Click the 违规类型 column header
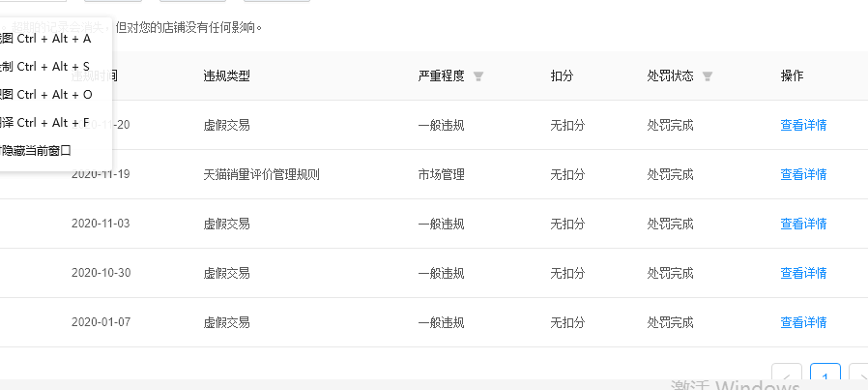868x390 pixels. [x=227, y=76]
